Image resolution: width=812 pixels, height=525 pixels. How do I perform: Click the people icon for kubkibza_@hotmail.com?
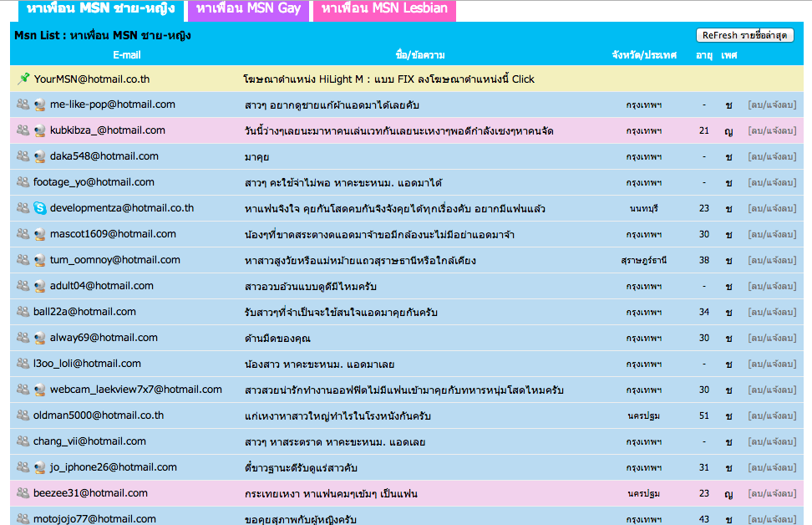click(23, 130)
